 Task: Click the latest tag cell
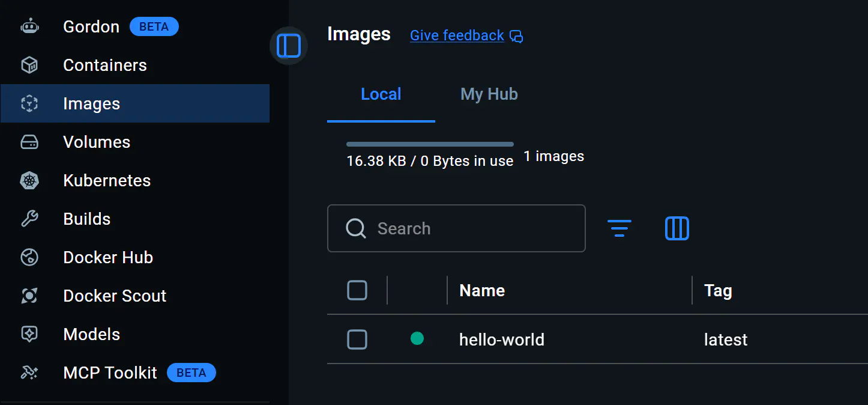click(726, 340)
